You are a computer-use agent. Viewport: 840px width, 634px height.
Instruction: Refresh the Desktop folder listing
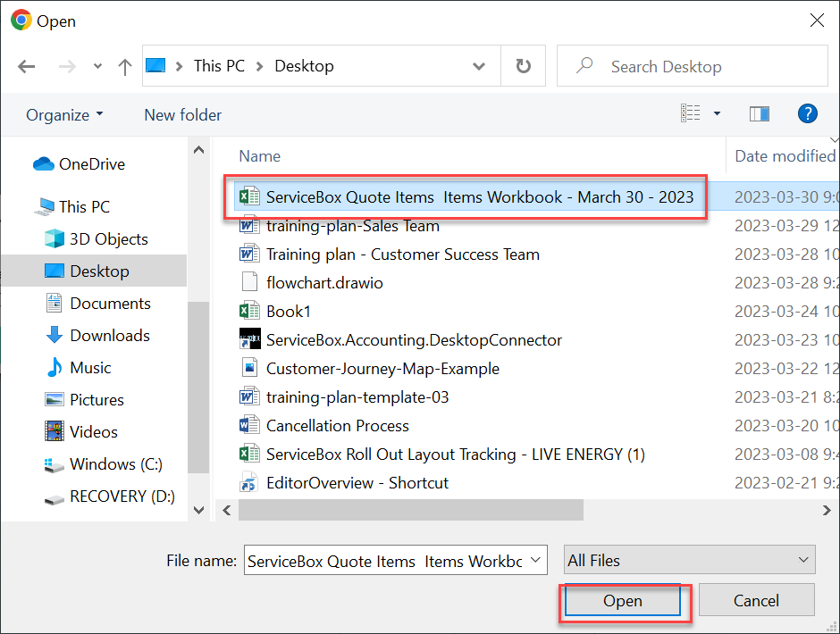pyautogui.click(x=524, y=66)
